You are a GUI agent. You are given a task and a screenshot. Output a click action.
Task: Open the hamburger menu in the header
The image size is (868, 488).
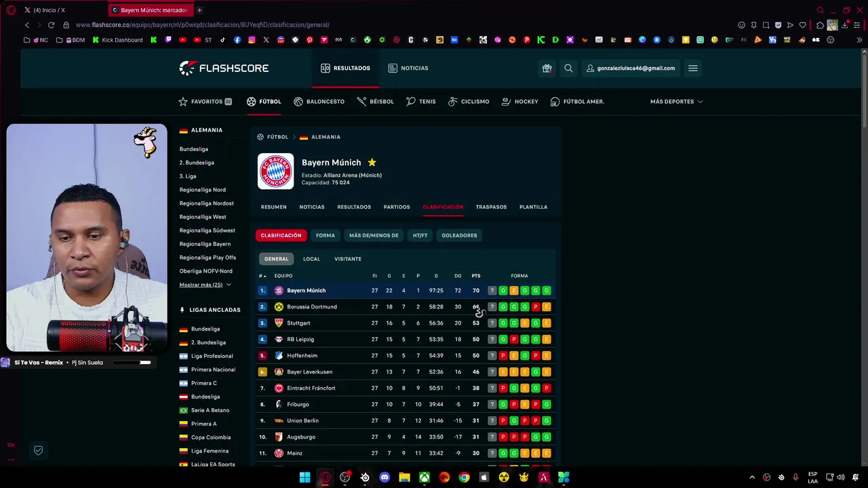[692, 68]
